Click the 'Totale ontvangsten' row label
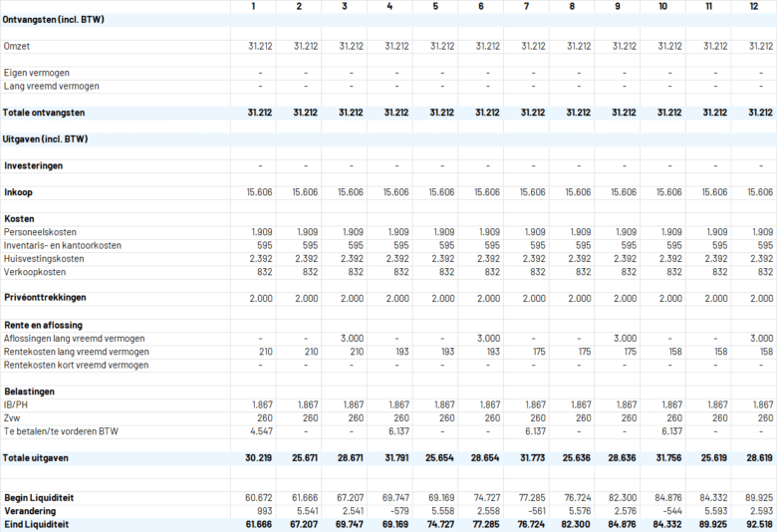Screen dimensions: 777x532 pyautogui.click(x=44, y=113)
